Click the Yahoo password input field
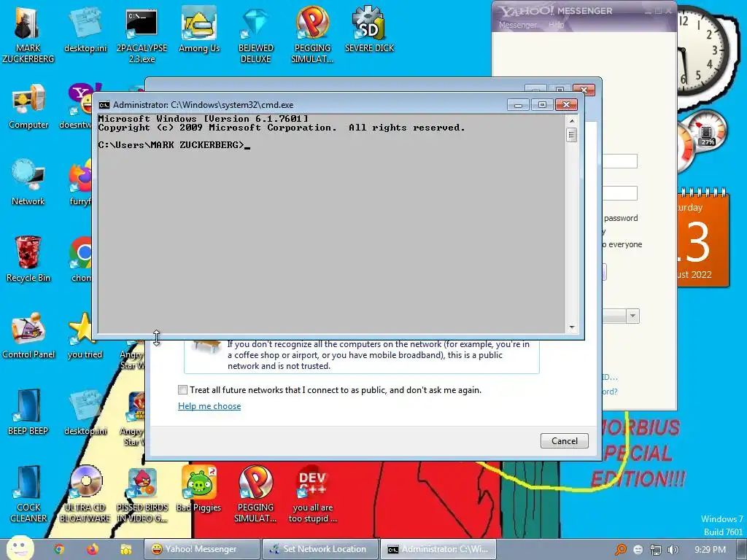The width and height of the screenshot is (747, 560). [619, 193]
